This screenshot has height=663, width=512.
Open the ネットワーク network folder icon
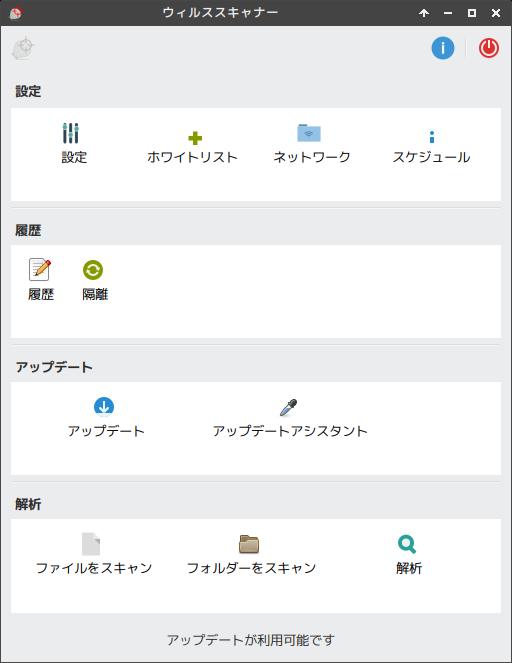click(309, 133)
